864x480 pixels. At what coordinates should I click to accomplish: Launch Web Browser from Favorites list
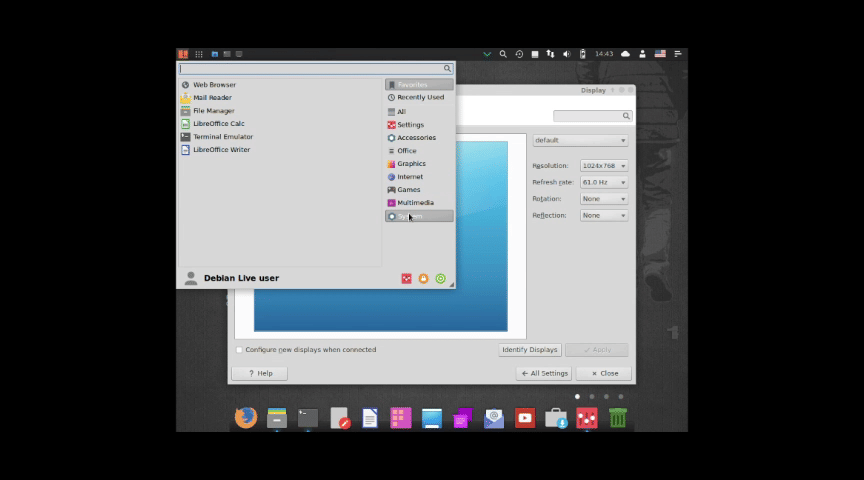click(x=214, y=85)
